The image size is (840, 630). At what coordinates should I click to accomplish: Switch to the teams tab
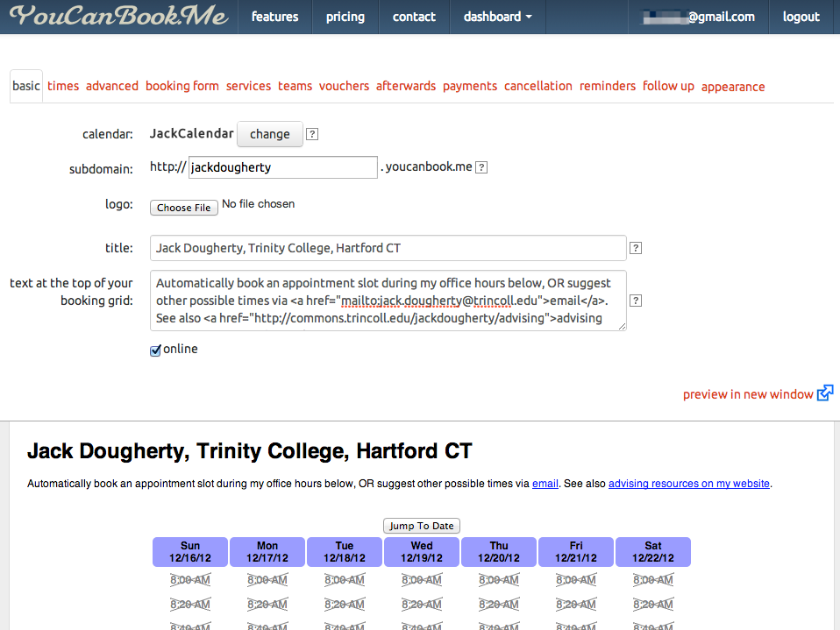[x=295, y=86]
